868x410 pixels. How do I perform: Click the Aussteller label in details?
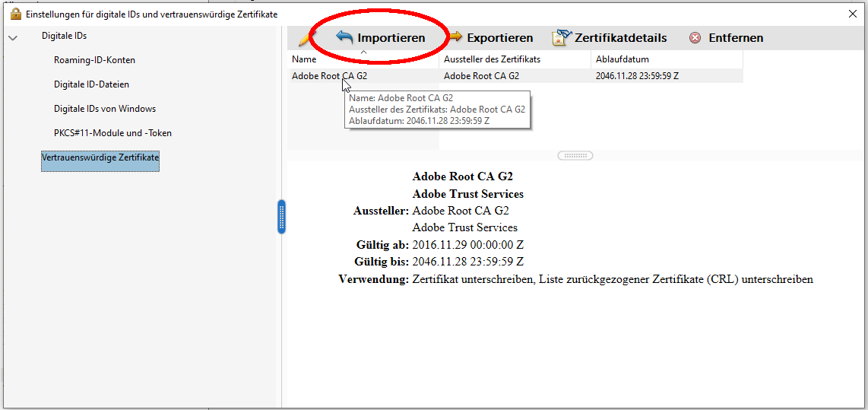click(x=381, y=211)
